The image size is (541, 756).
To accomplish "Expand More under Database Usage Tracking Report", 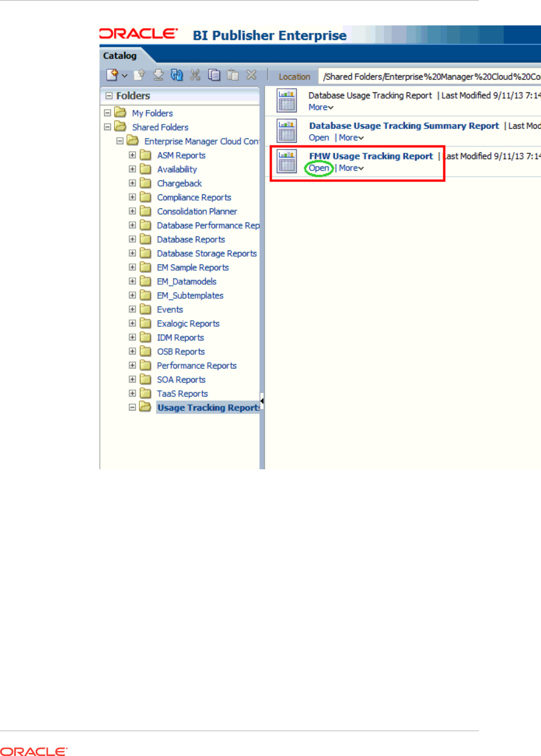I will tap(321, 107).
